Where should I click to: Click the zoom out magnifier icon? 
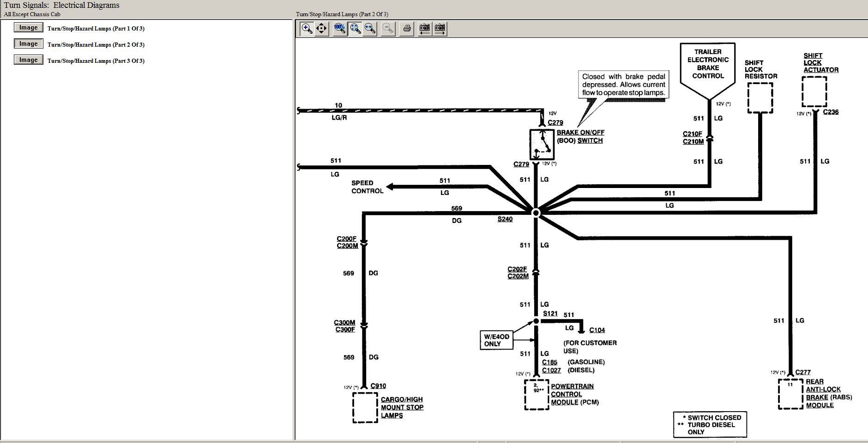[388, 29]
